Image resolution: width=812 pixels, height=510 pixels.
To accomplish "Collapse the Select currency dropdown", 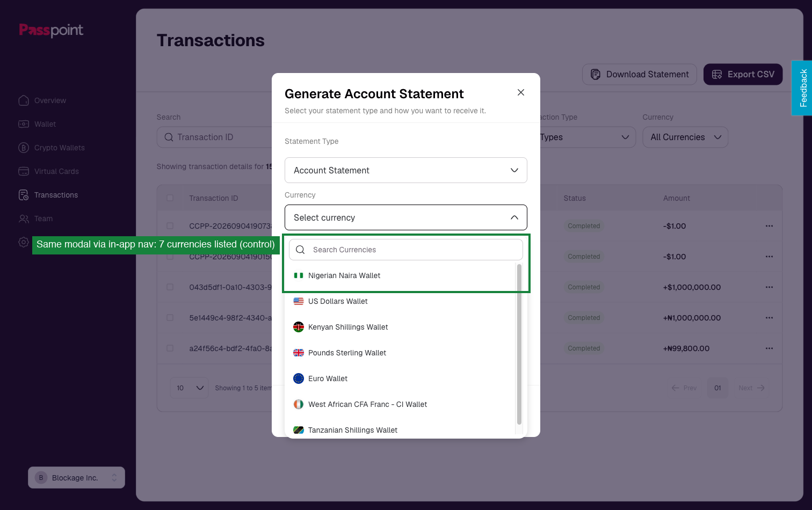I will click(406, 217).
